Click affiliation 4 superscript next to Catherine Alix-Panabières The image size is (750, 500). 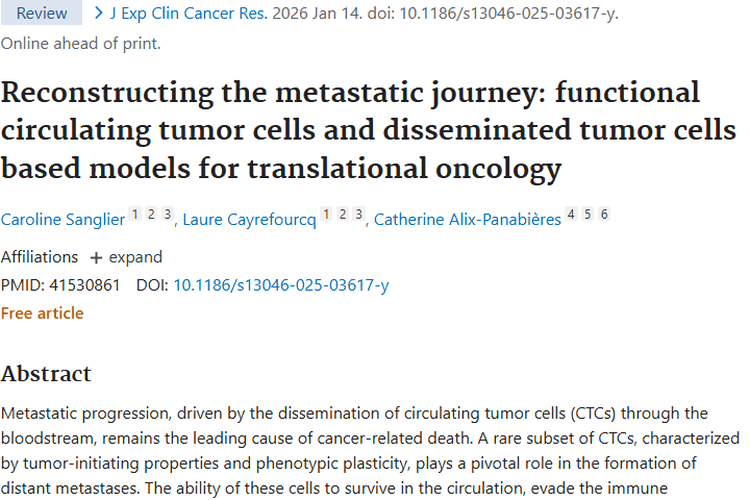(572, 215)
